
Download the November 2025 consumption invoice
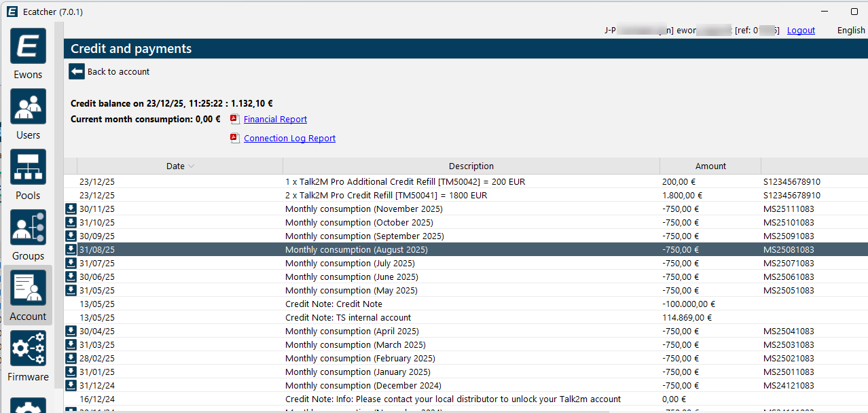[71, 209]
